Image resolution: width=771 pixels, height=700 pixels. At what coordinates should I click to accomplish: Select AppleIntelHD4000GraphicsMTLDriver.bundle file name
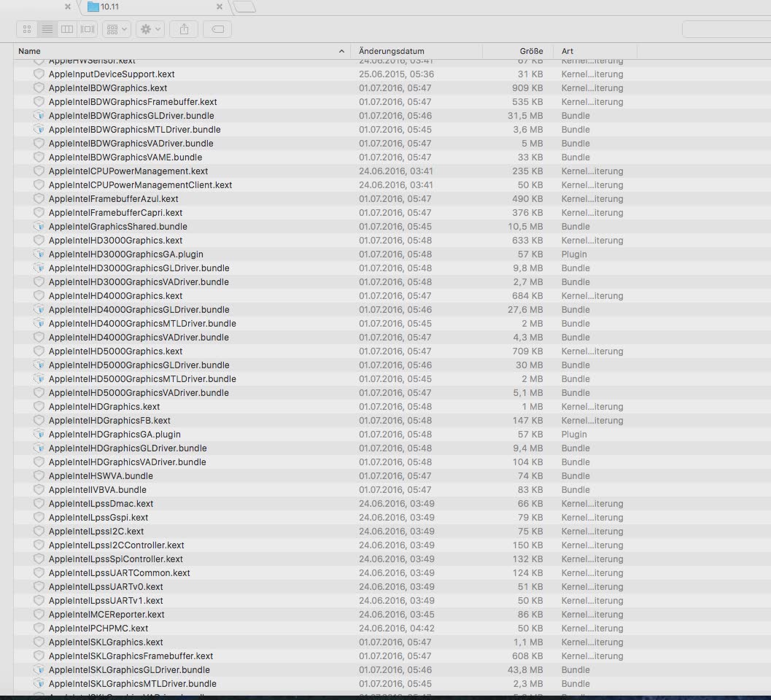click(x=142, y=324)
